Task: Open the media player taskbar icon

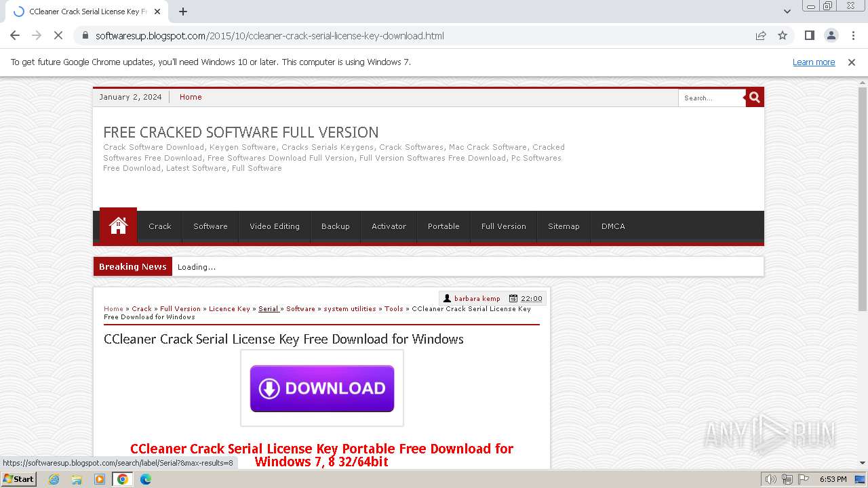Action: tap(100, 479)
